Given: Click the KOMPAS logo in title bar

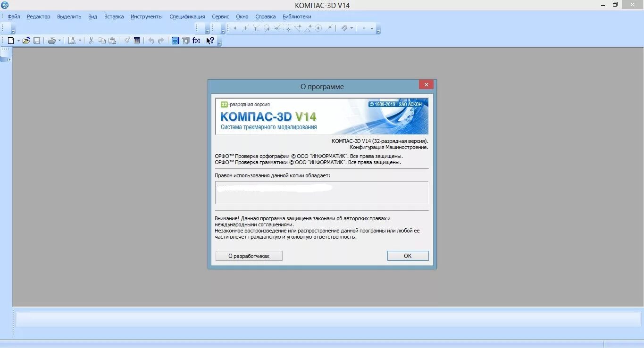Looking at the screenshot, I should coord(5,5).
